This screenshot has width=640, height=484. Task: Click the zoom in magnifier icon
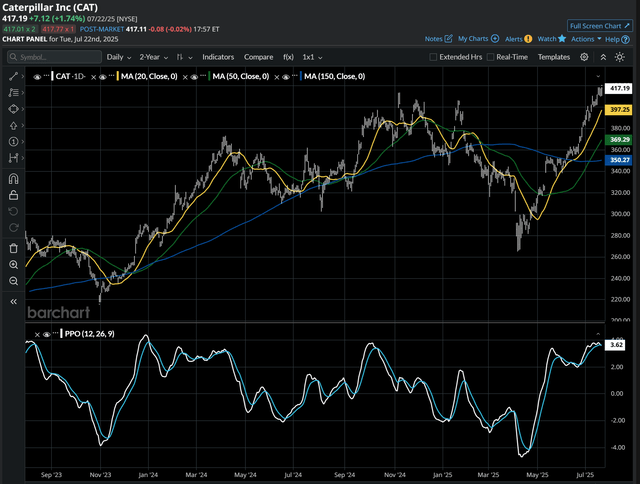tap(13, 264)
